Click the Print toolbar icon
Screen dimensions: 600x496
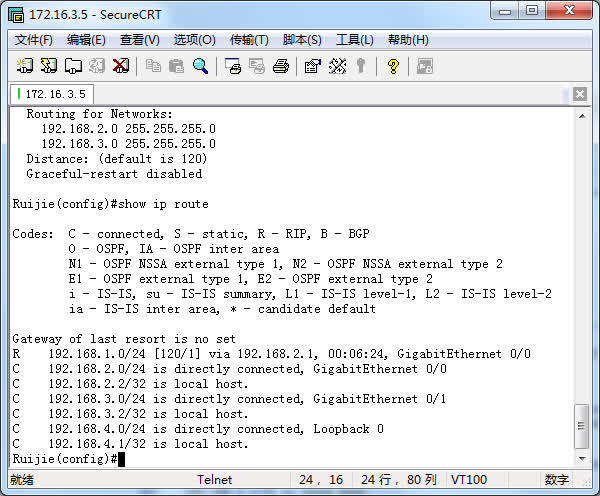click(x=281, y=66)
